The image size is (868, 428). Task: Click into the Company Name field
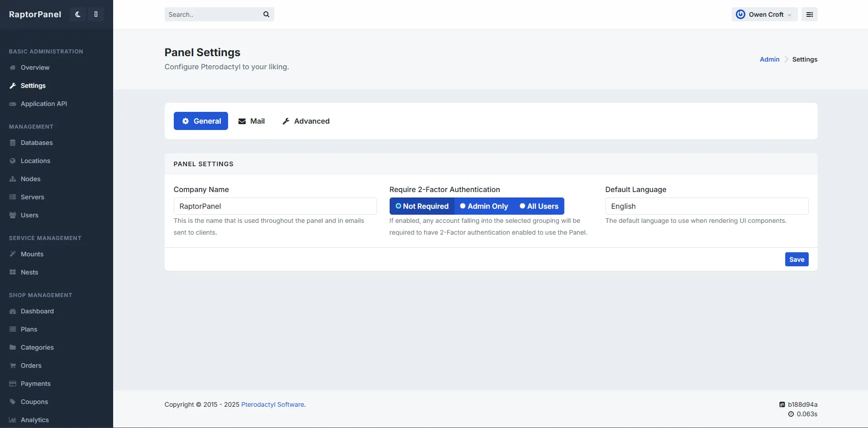click(275, 206)
